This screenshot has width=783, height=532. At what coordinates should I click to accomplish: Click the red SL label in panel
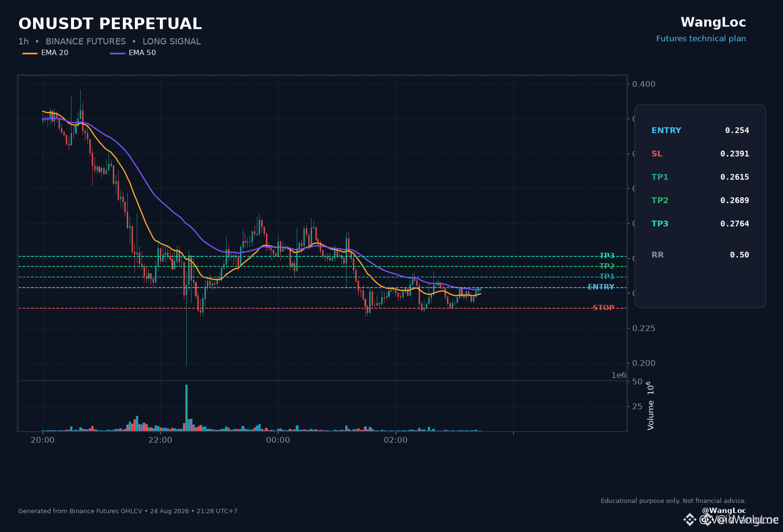point(657,154)
